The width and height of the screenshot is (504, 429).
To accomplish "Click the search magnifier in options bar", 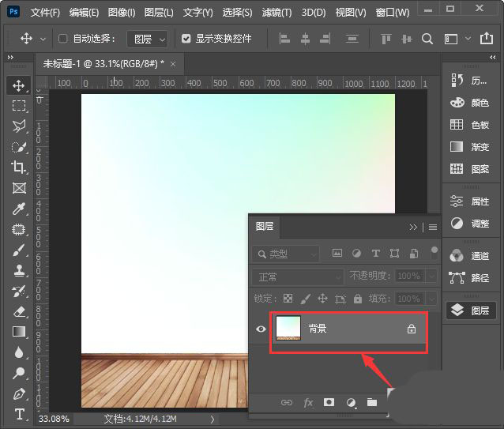I will point(427,40).
